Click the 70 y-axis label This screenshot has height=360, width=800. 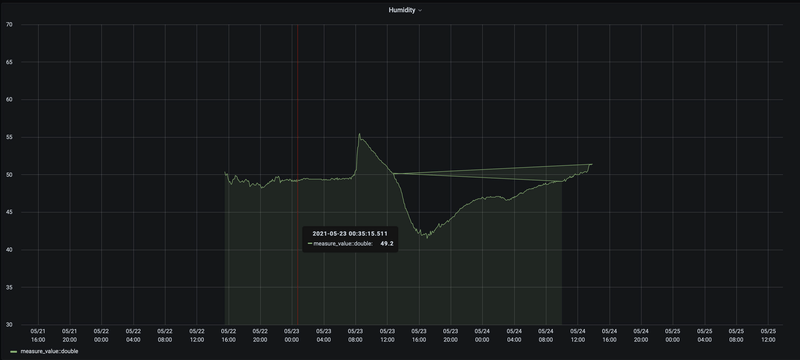coord(9,24)
